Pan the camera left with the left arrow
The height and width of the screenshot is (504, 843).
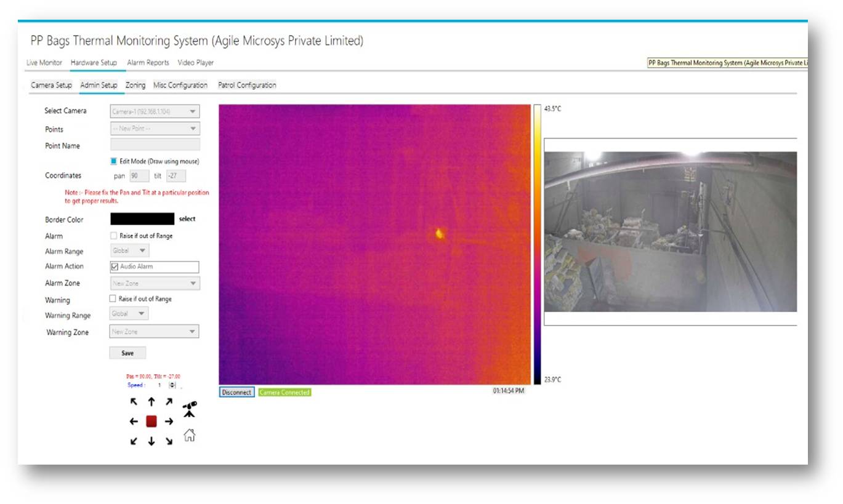[x=134, y=421]
